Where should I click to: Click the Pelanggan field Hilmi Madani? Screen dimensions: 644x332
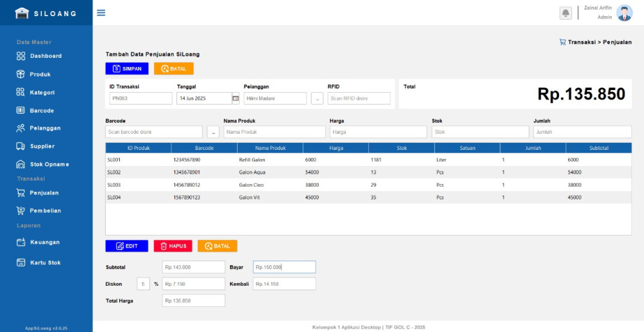[275, 98]
